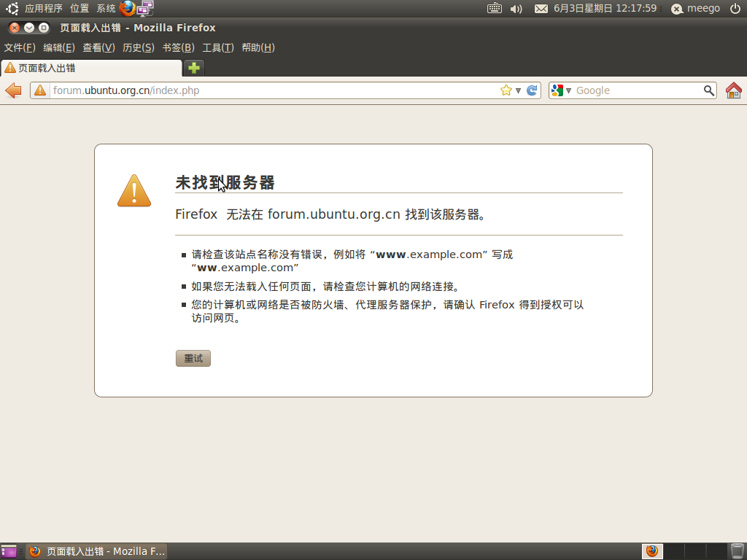747x560 pixels.
Task: Open the 位置 panel menu
Action: 80,8
